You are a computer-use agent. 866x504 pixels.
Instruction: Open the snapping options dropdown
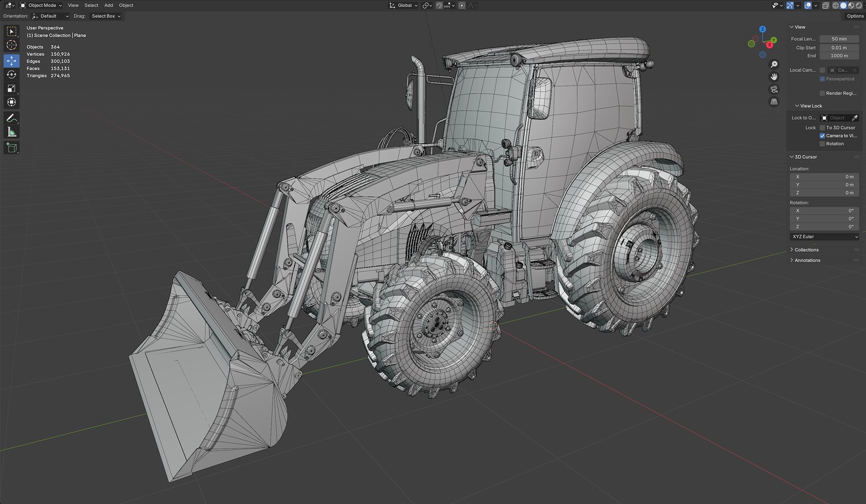pos(449,5)
